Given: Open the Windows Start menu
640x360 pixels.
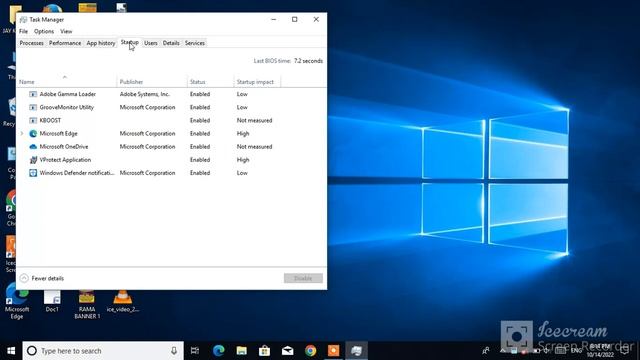Looking at the screenshot, I should point(11,351).
